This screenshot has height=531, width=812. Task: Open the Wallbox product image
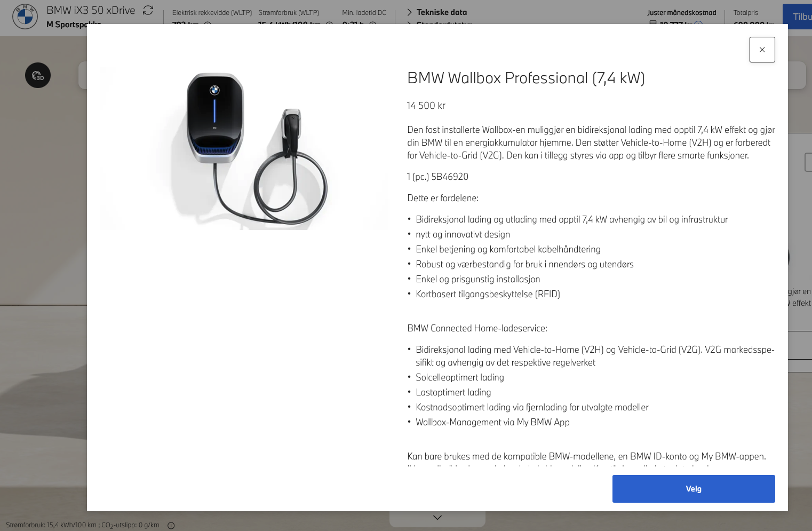coord(244,148)
